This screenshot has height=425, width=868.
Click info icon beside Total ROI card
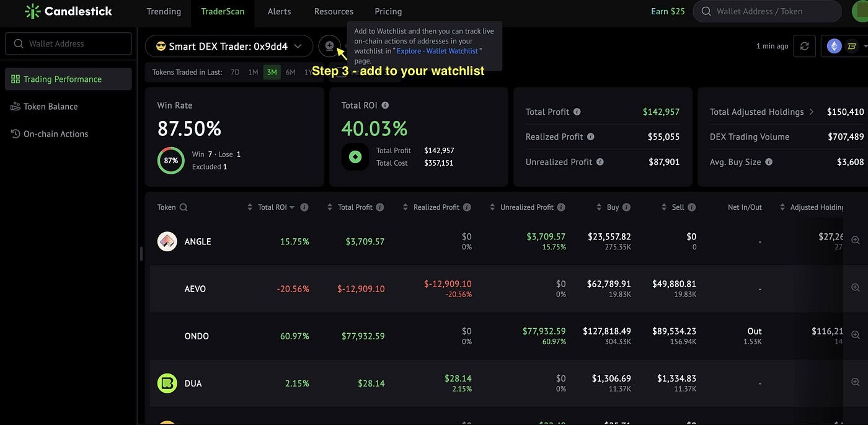(x=385, y=105)
